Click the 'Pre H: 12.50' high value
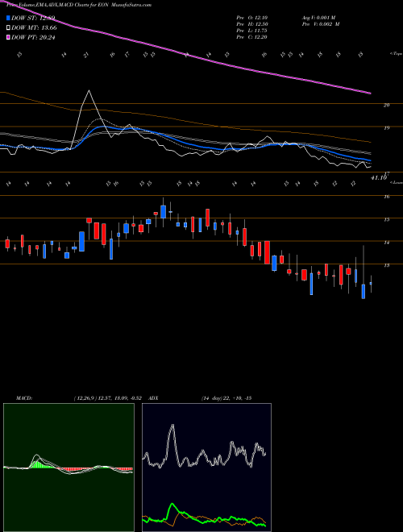 251,24
